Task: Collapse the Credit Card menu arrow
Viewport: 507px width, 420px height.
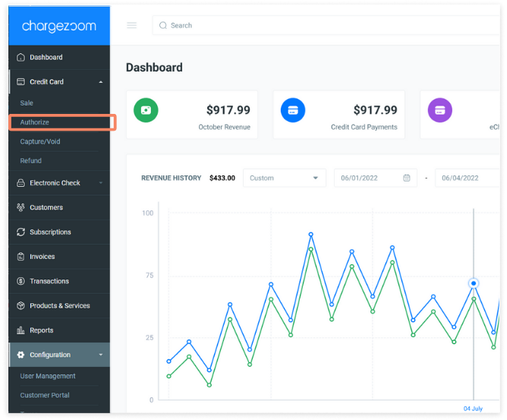Action: point(101,82)
